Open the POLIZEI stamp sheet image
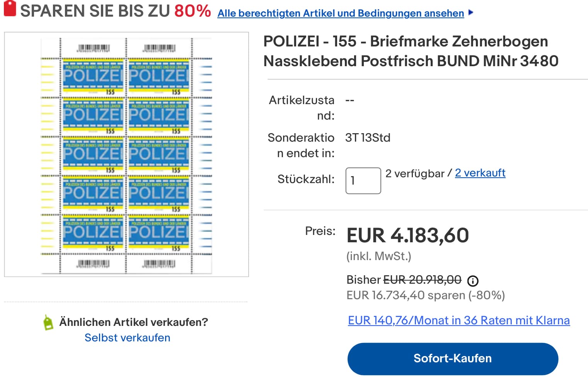Image resolution: width=588 pixels, height=377 pixels. click(126, 154)
